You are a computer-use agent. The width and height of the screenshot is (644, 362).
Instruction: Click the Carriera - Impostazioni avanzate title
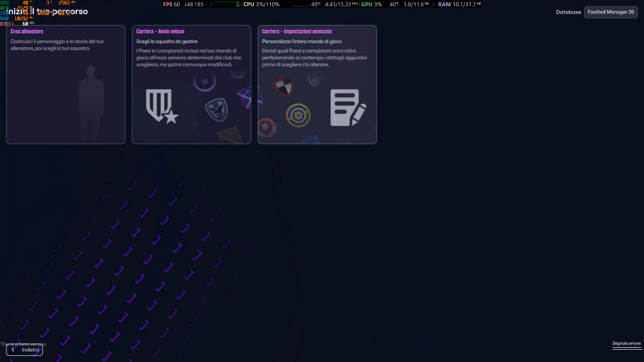(297, 31)
